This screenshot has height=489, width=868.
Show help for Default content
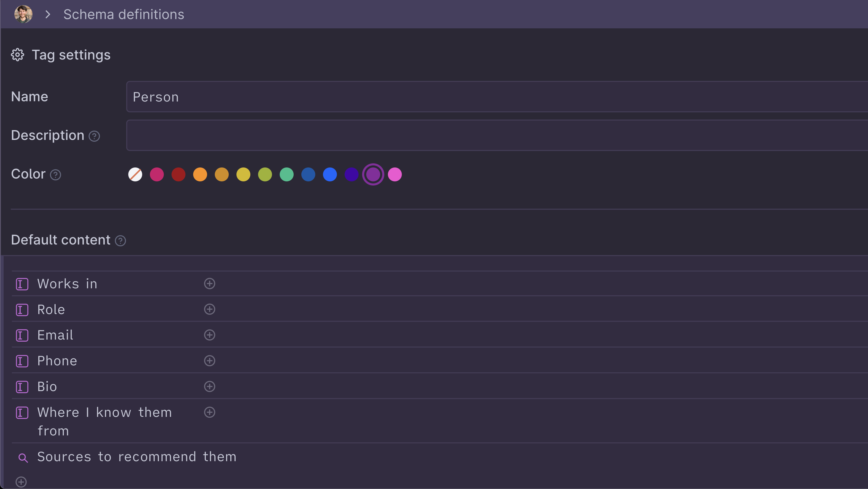point(120,241)
